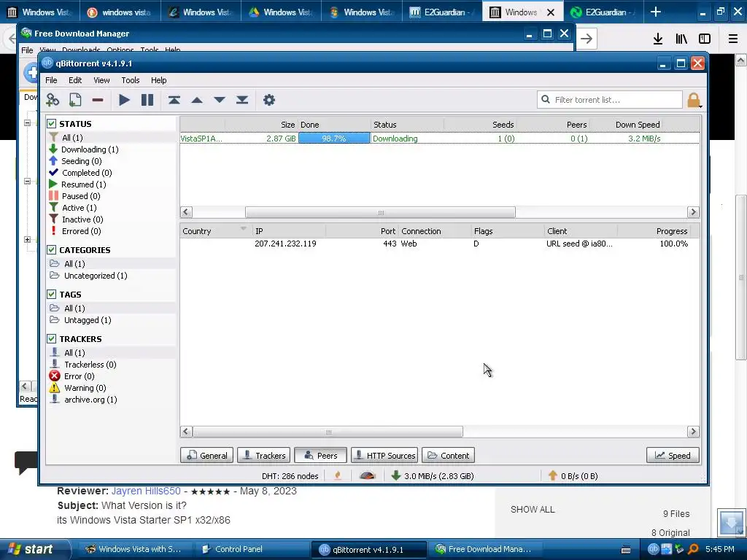Open the File menu in qBittorrent
747x560 pixels.
click(x=51, y=80)
